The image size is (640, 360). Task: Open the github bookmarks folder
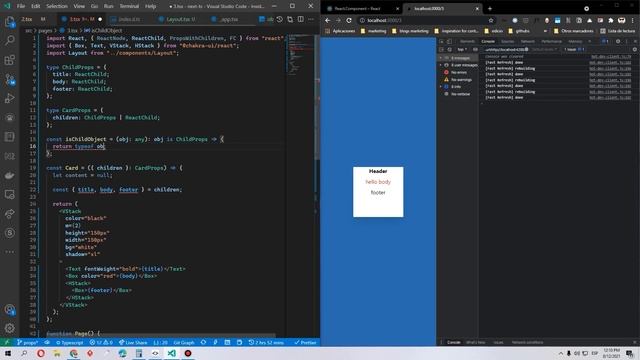click(519, 31)
